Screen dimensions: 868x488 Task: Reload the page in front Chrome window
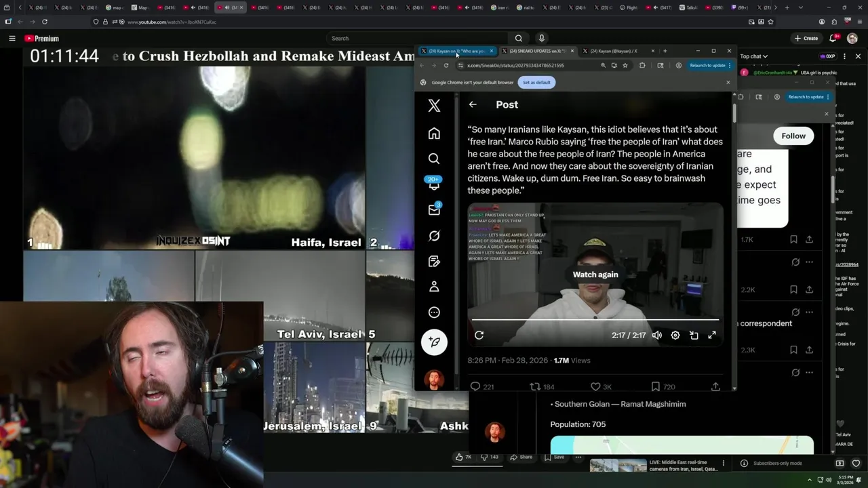pos(446,65)
